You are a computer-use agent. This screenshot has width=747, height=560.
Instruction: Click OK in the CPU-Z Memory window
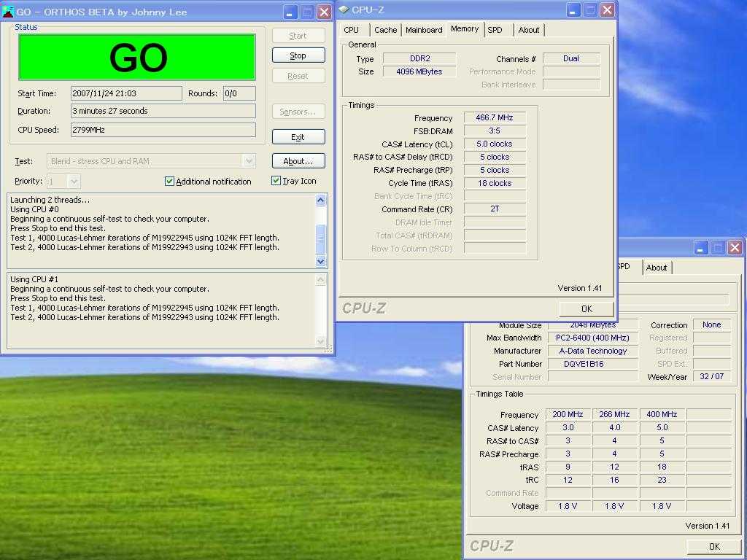tap(587, 308)
